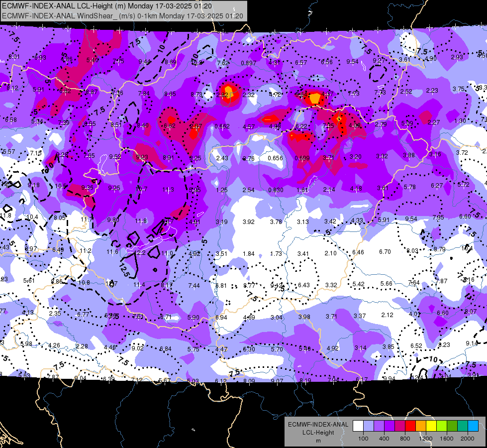This screenshot has width=487, height=448.
Task: Click the wind shear value 6.70
Action: [x=385, y=251]
